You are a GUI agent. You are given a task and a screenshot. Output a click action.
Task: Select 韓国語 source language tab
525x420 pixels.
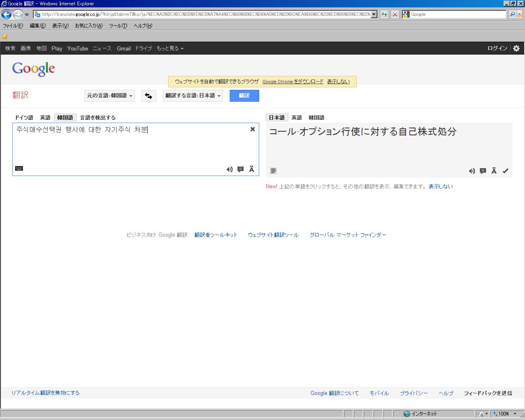tap(65, 118)
